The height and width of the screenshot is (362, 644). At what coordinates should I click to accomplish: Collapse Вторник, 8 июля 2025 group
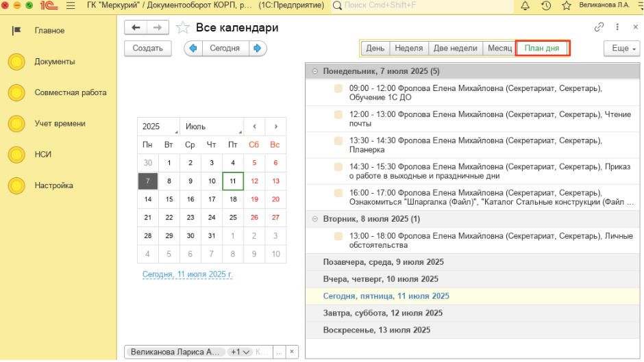pos(314,219)
